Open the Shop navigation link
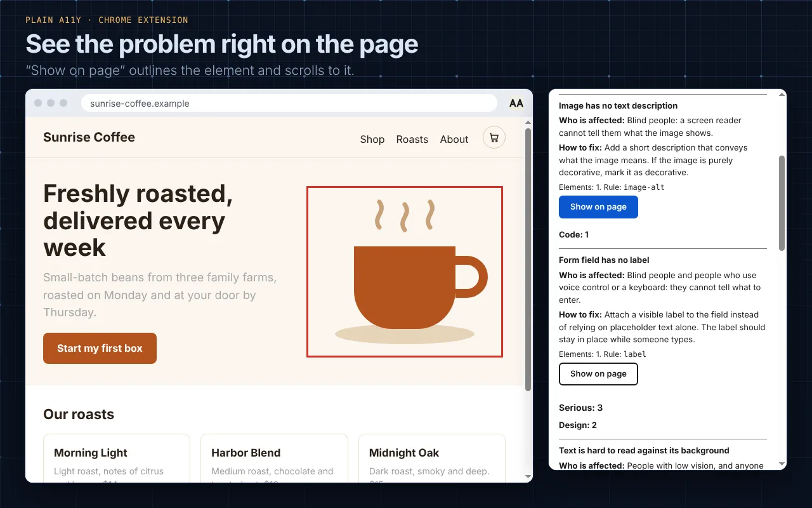The width and height of the screenshot is (812, 508). pyautogui.click(x=372, y=140)
